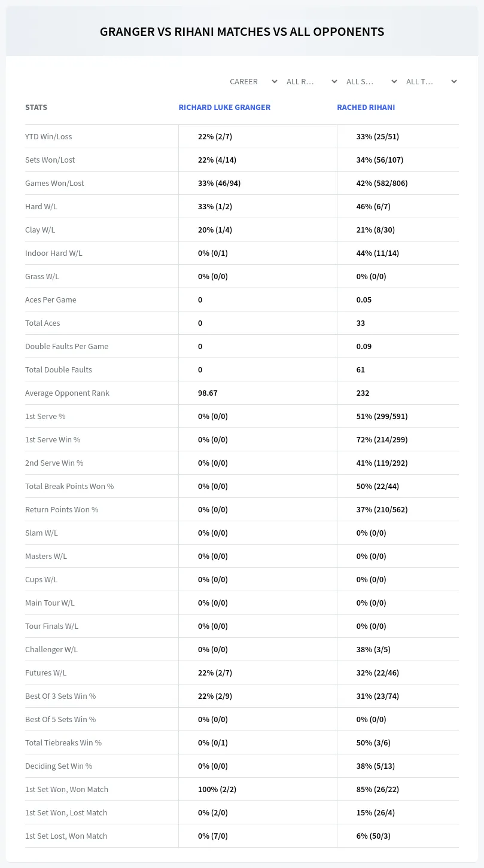This screenshot has width=484, height=868.
Task: Open the CAREER filter dropdown
Action: pos(252,81)
